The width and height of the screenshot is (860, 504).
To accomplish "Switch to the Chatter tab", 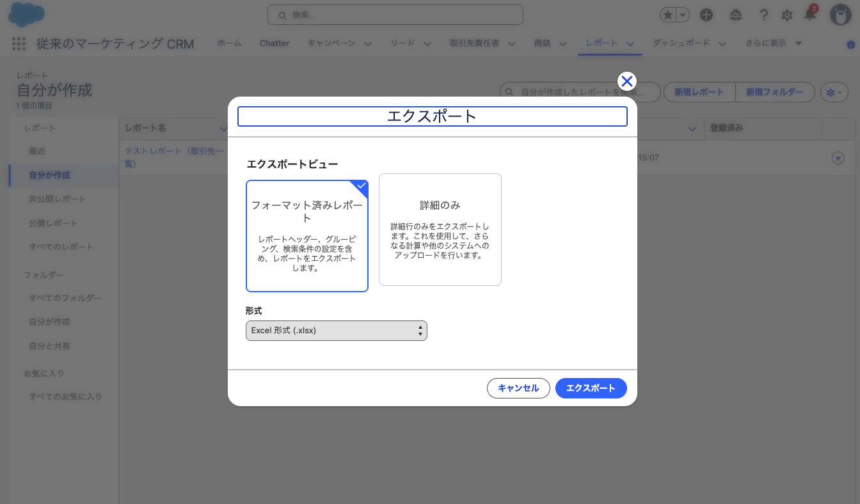I will pos(274,43).
